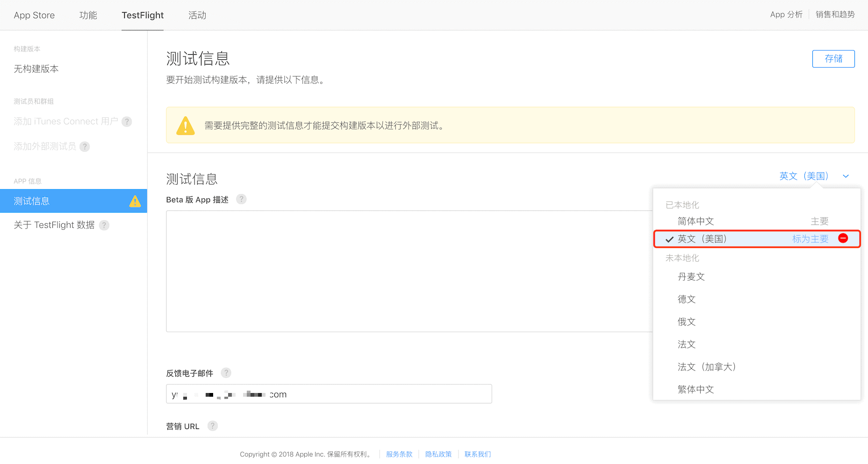Image resolution: width=868 pixels, height=464 pixels.
Task: Click the help icon beside 反馈电子邮件
Action: coord(226,373)
